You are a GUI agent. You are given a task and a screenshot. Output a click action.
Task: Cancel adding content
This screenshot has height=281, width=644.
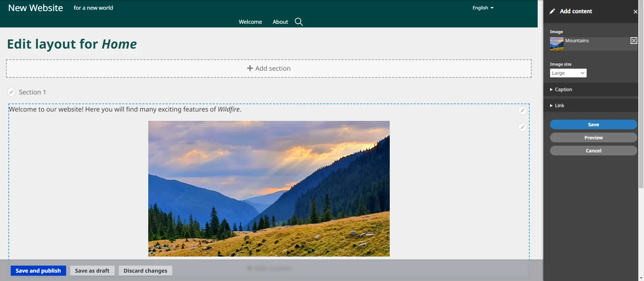coord(593,151)
